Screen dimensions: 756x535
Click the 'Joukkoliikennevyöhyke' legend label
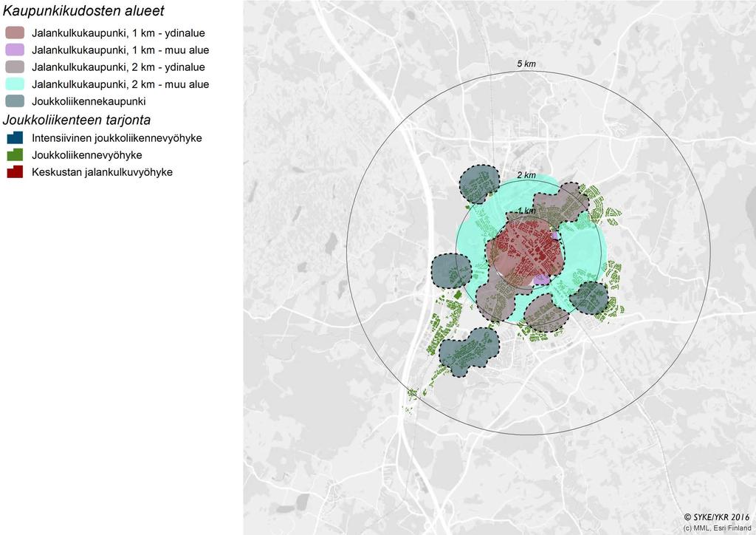click(x=87, y=155)
